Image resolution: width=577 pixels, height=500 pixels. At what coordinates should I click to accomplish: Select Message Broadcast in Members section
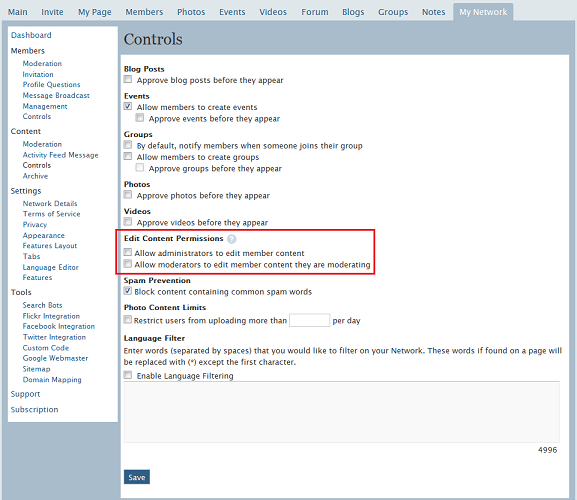point(56,96)
